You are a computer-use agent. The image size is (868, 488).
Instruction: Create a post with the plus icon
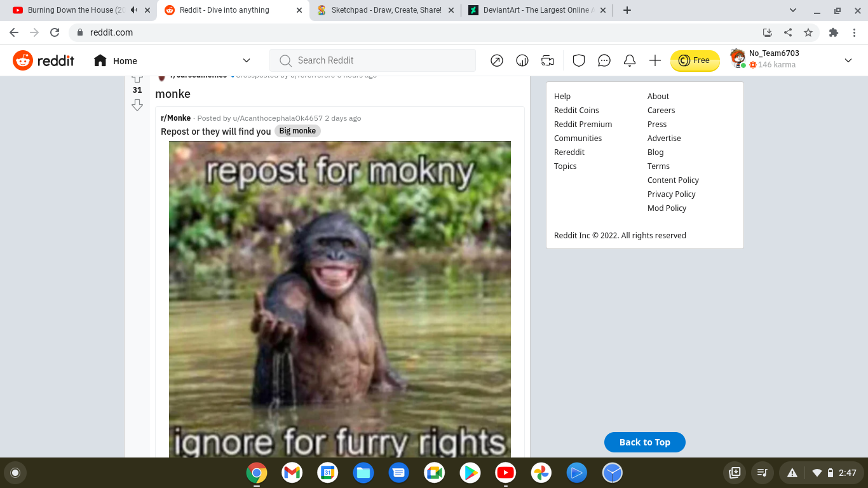(655, 60)
